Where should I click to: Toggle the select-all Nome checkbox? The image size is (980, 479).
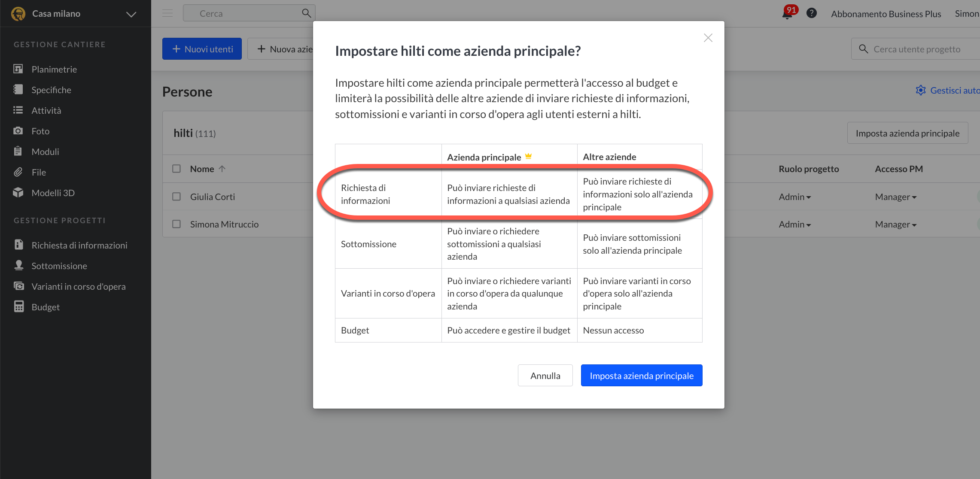[177, 169]
